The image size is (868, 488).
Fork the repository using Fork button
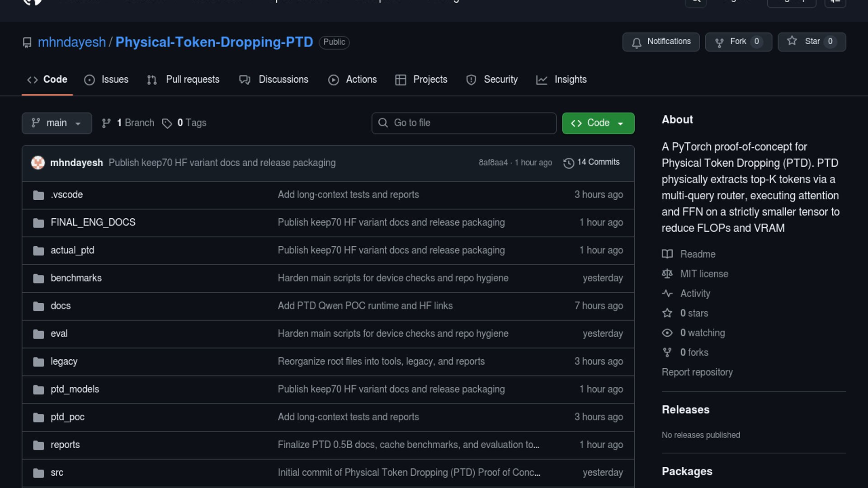pos(738,42)
